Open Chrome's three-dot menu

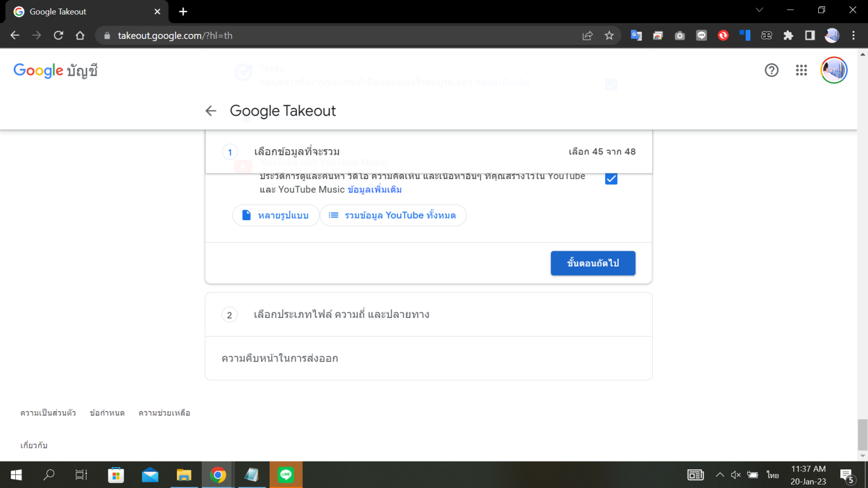point(854,35)
